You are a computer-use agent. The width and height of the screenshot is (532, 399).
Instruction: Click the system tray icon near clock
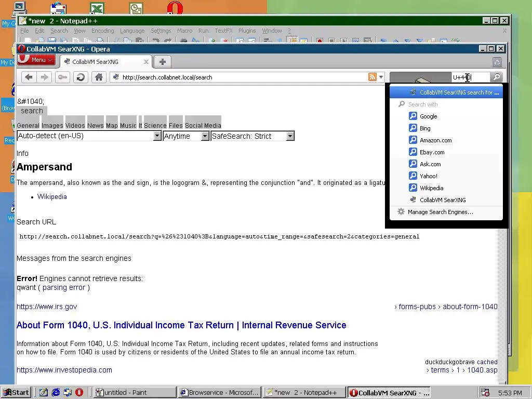click(x=485, y=393)
